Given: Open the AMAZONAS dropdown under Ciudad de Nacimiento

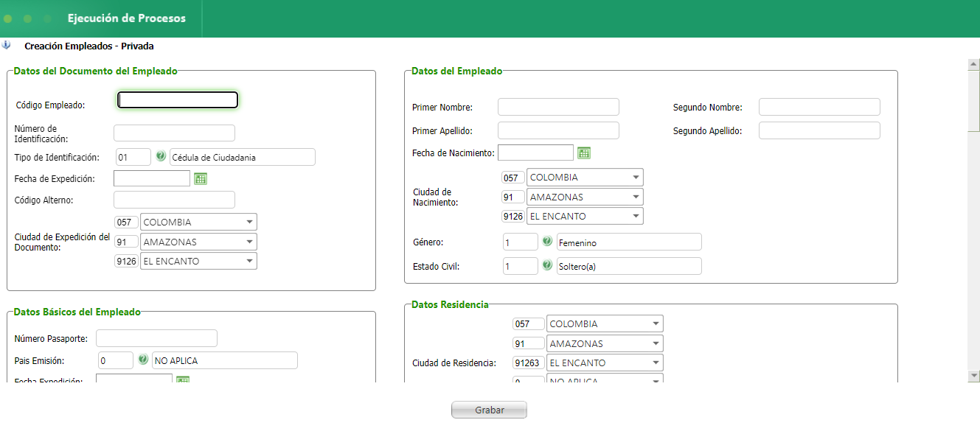Looking at the screenshot, I should [636, 197].
